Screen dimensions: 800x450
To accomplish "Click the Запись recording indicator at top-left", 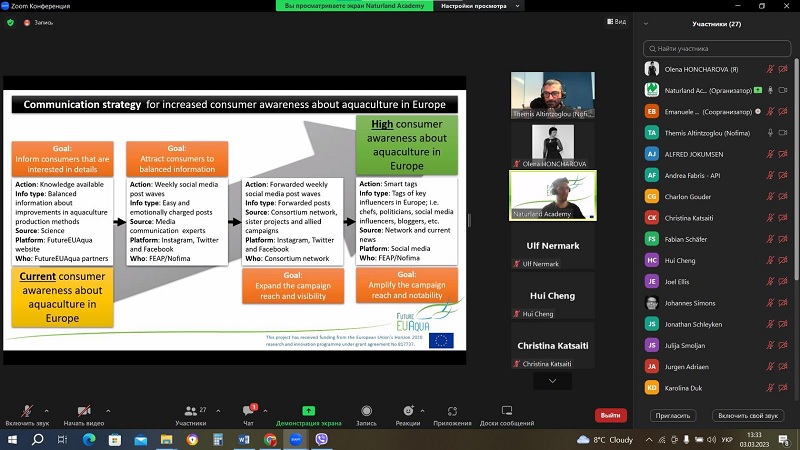I will pyautogui.click(x=38, y=22).
